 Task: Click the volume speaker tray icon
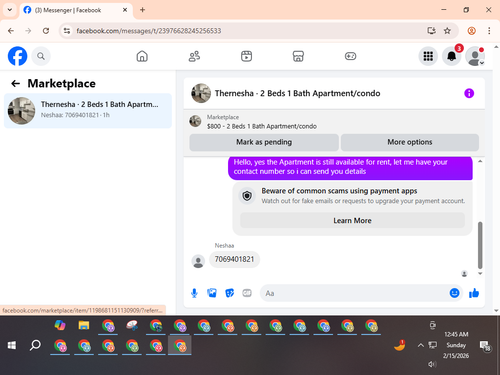point(432,364)
